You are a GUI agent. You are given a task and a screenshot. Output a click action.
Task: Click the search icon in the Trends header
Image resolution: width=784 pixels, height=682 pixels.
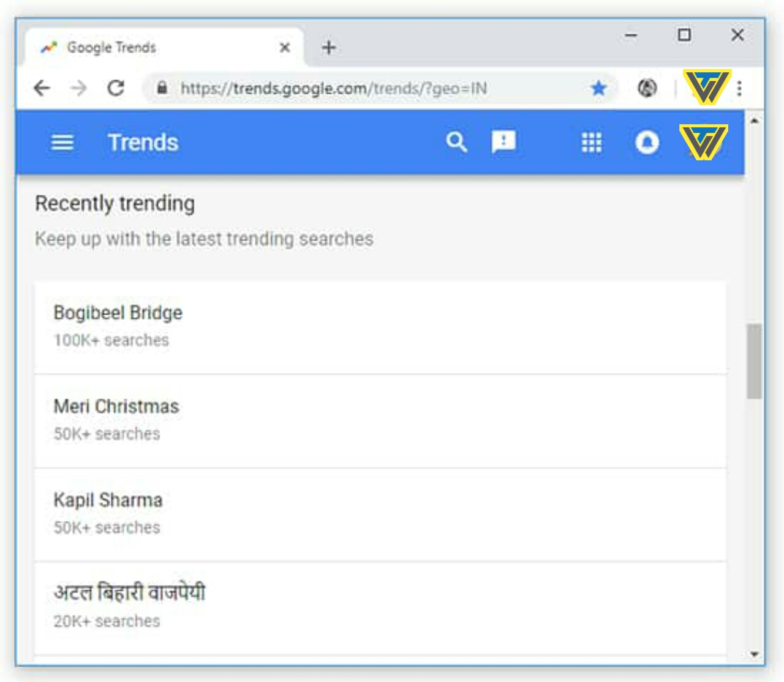tap(456, 142)
